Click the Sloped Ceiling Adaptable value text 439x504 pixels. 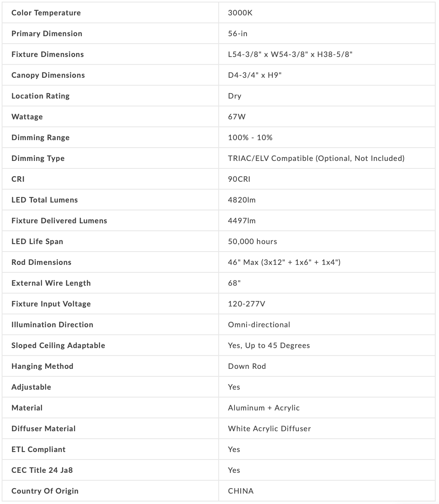pyautogui.click(x=269, y=346)
